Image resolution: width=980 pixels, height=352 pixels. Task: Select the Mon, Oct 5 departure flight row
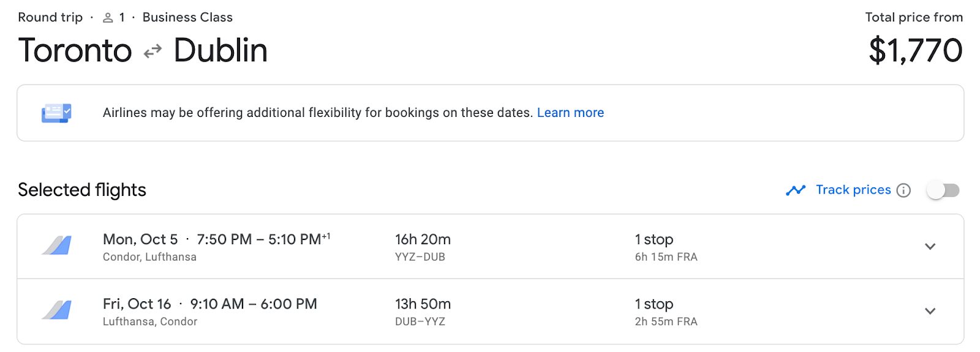pyautogui.click(x=490, y=247)
